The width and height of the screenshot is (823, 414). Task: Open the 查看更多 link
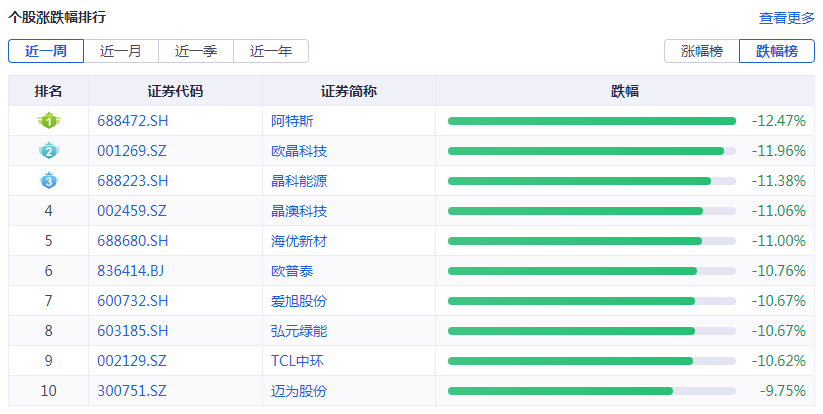coord(787,18)
